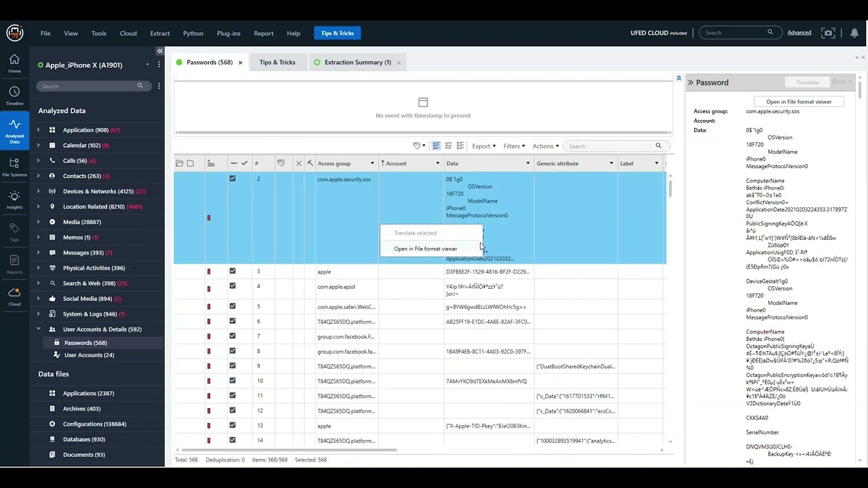The width and height of the screenshot is (868, 488).
Task: Click the blue Tips & Tricks button
Action: (x=337, y=33)
